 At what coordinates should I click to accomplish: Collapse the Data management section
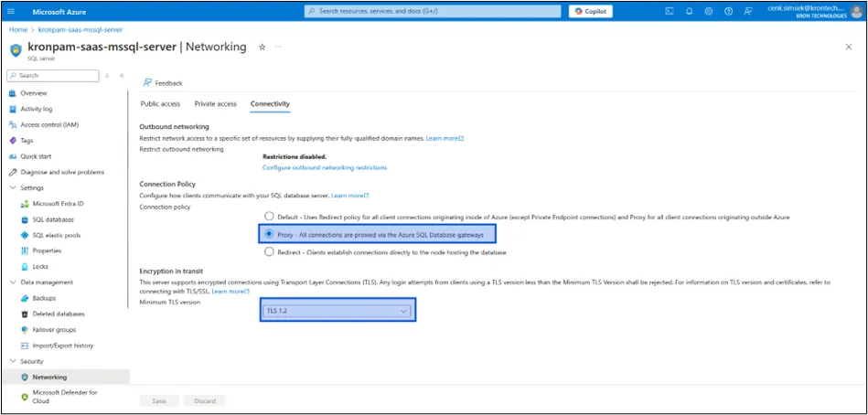[13, 282]
